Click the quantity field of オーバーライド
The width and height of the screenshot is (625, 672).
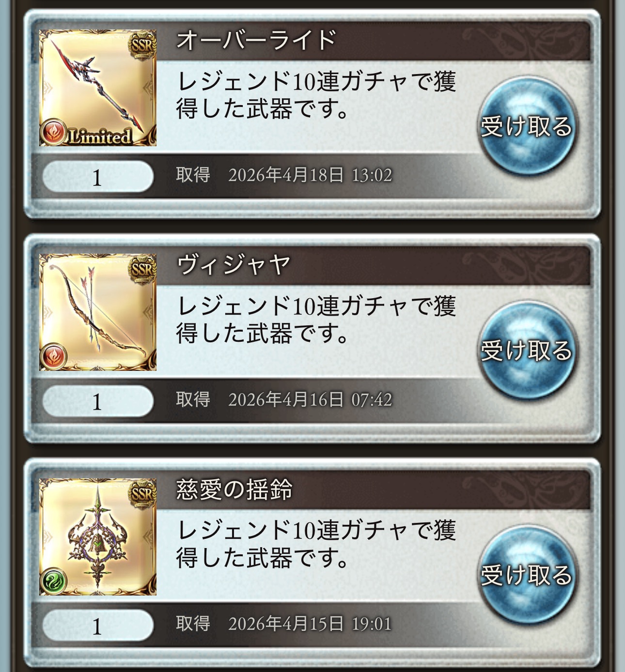(98, 177)
